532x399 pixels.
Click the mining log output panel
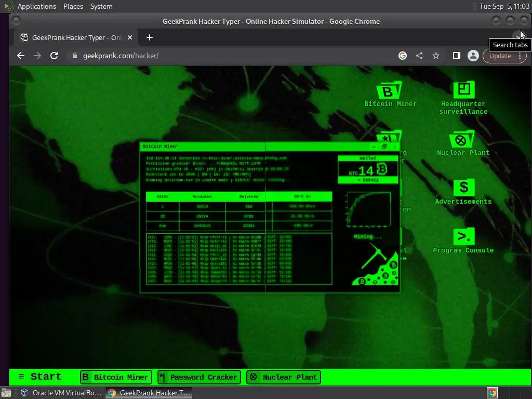pos(239,259)
